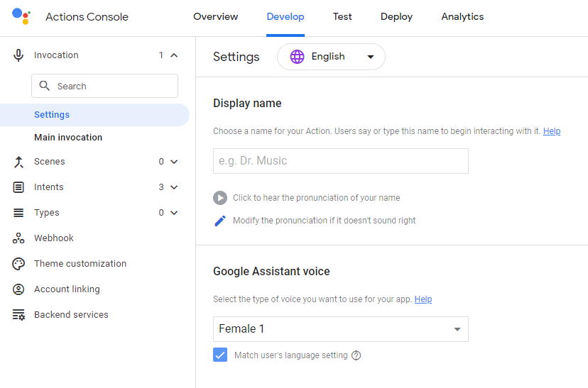Expand the Intents section
The height and width of the screenshot is (388, 588).
click(x=175, y=187)
